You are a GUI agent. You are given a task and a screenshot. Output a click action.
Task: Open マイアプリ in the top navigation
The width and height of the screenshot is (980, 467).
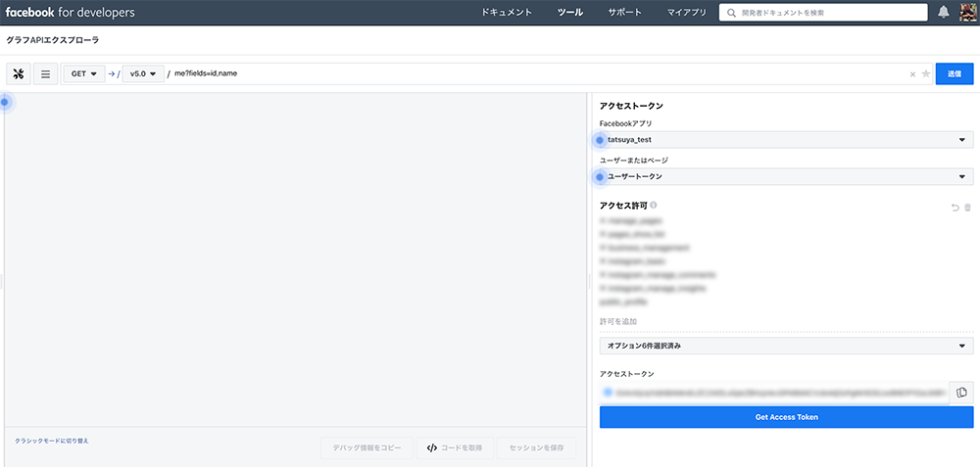pyautogui.click(x=686, y=13)
